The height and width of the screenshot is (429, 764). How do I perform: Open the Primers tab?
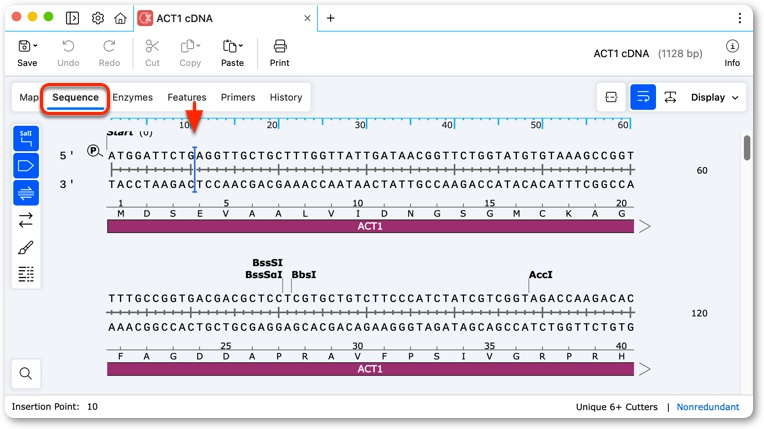pos(238,97)
